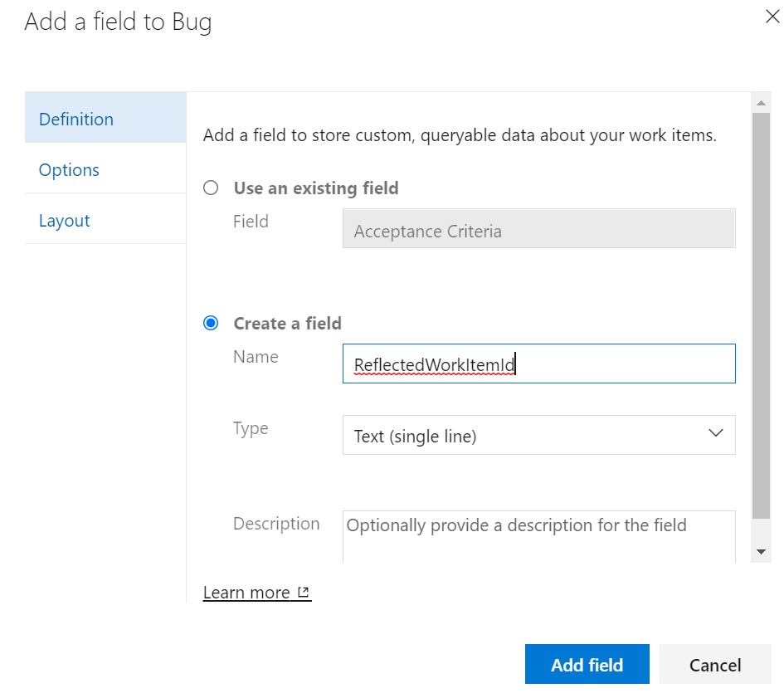Viewport: 784px width, 698px height.
Task: Click the Name label text
Action: click(x=256, y=357)
